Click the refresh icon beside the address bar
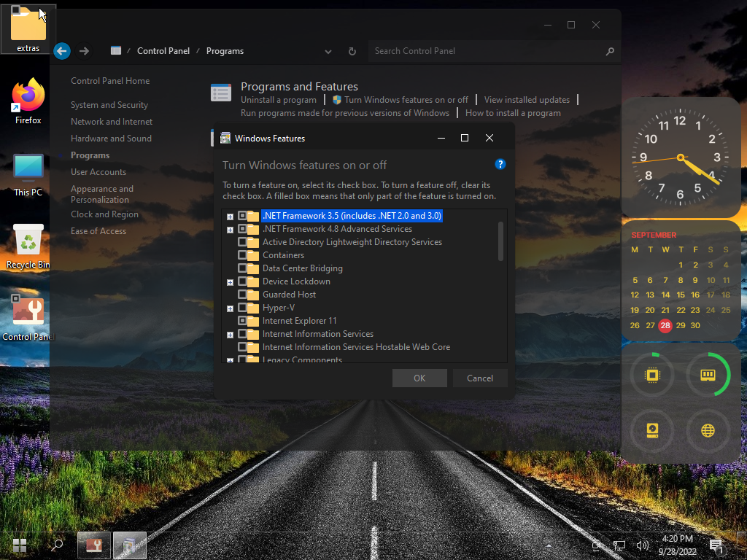The width and height of the screenshot is (747, 560). click(x=352, y=51)
